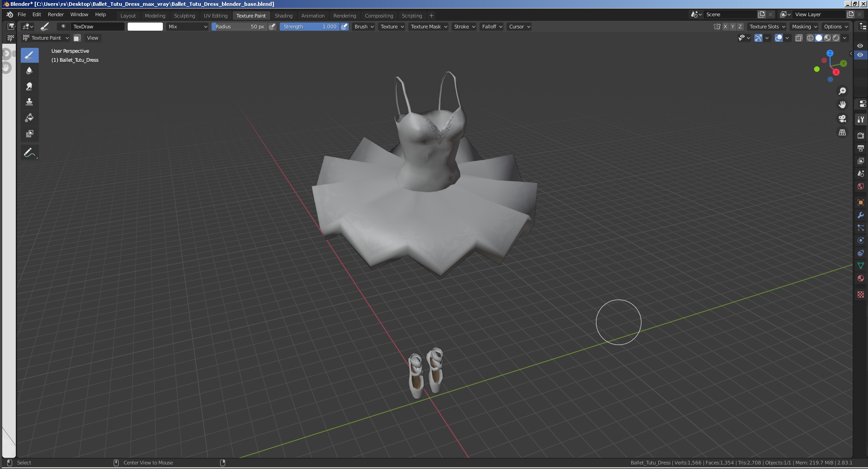The width and height of the screenshot is (868, 469).
Task: Open the Render menu
Action: click(56, 14)
